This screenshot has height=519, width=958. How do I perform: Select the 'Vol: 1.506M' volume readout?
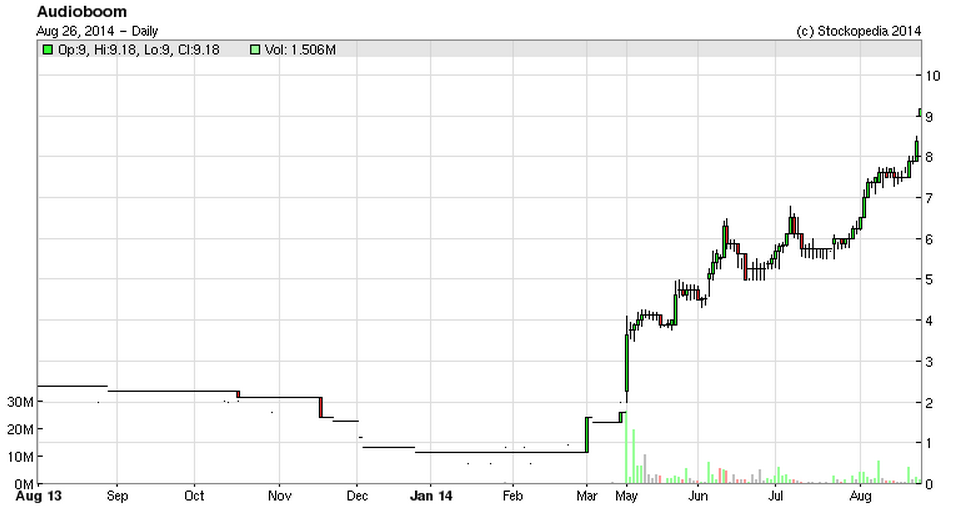click(x=300, y=50)
